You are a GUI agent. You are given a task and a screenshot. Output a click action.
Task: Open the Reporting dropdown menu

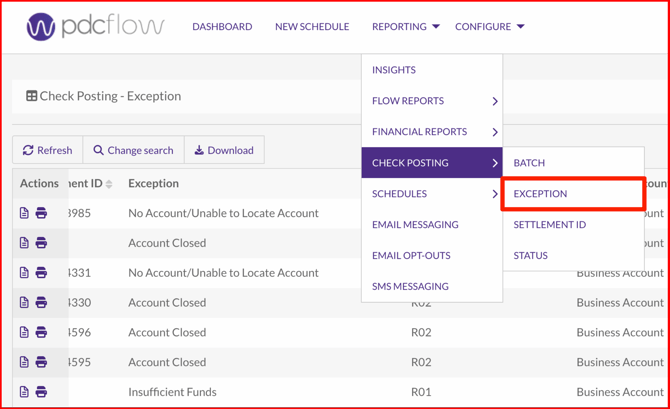pos(405,27)
